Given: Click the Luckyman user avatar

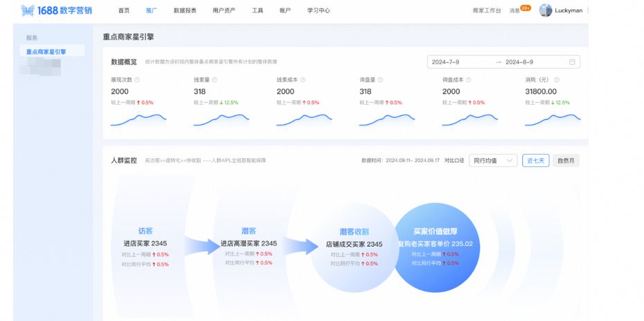Looking at the screenshot, I should [x=546, y=10].
